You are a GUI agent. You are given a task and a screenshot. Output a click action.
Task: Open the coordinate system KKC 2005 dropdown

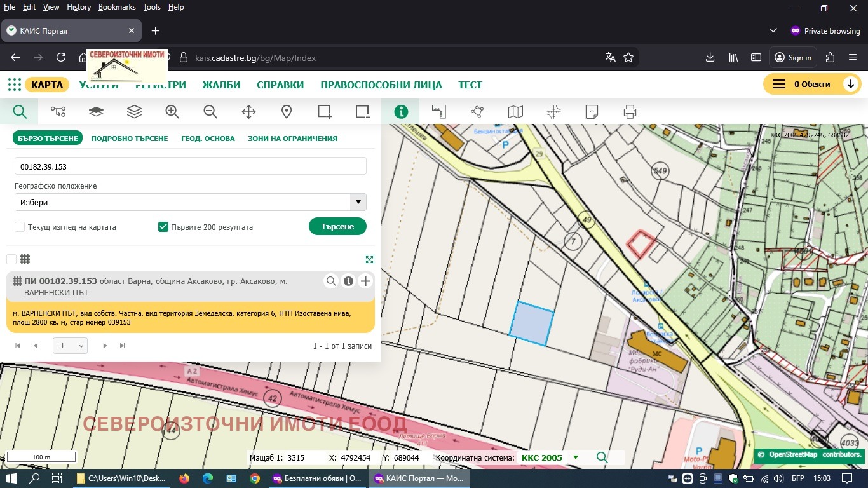576,457
